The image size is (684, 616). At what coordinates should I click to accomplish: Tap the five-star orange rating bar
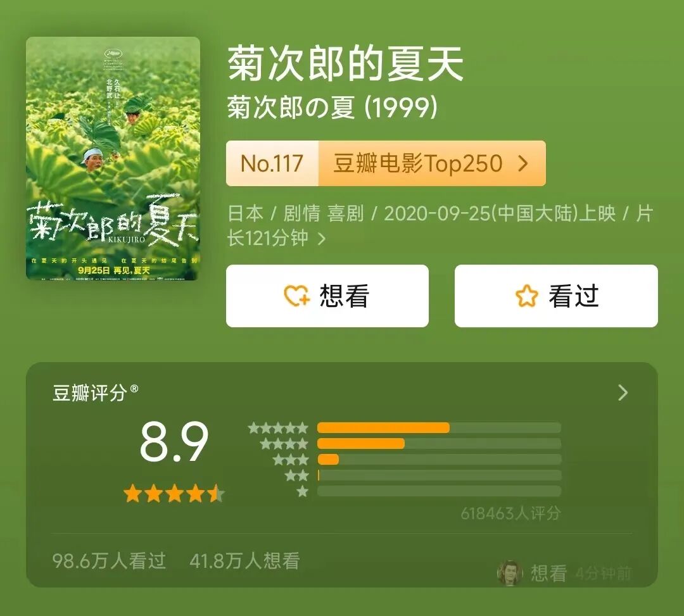(383, 428)
